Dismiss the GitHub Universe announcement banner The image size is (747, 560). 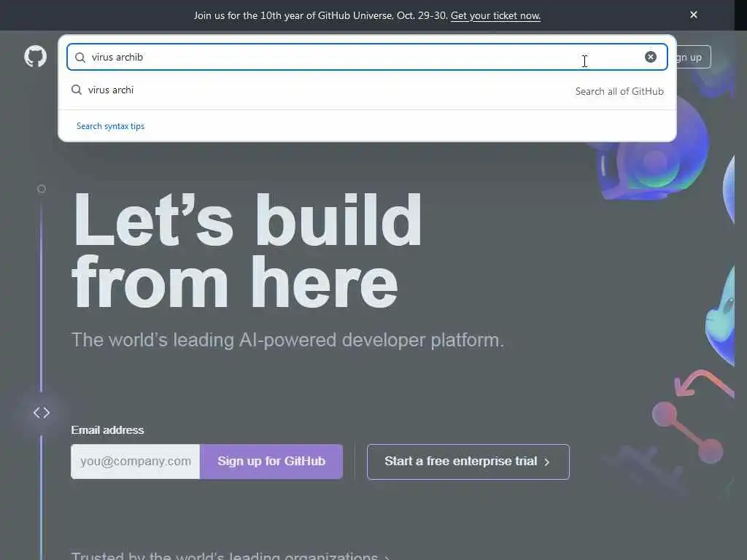tap(694, 15)
